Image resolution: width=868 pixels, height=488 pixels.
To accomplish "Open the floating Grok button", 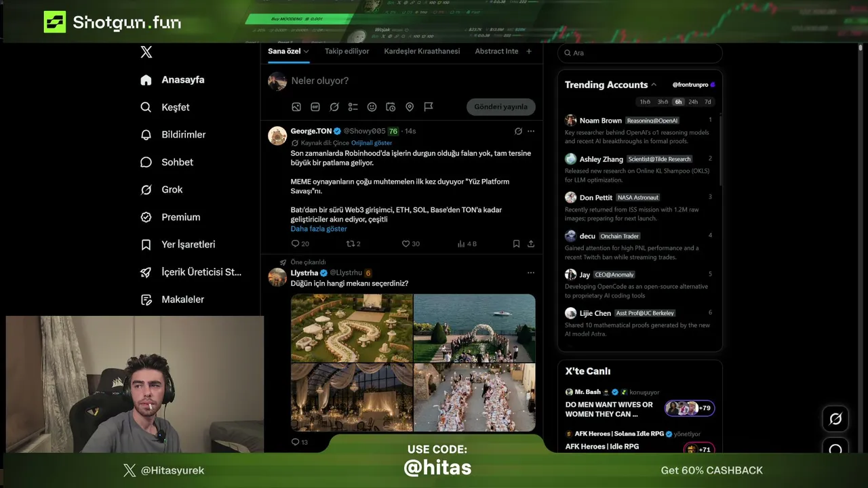I will [835, 419].
